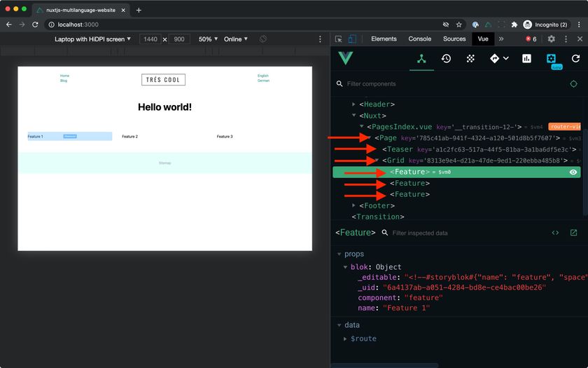The width and height of the screenshot is (588, 368).
Task: Toggle the eye icon on selected Feature
Action: (573, 172)
